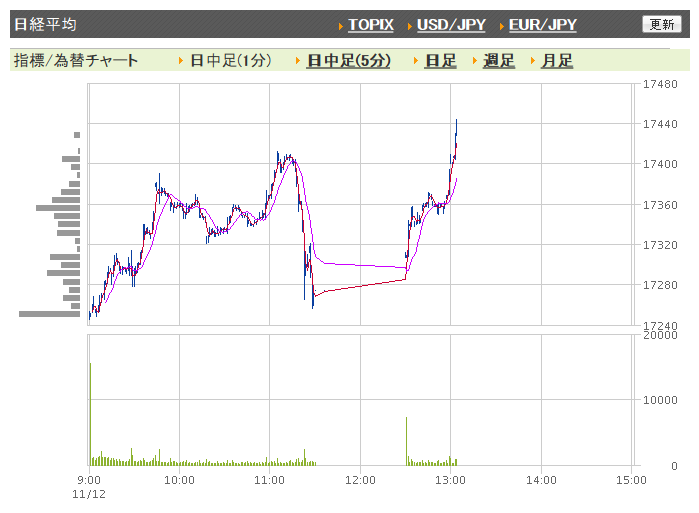This screenshot has height=513, width=699.
Task: Click the orange arrow beside EUR/JPY
Action: pos(502,26)
